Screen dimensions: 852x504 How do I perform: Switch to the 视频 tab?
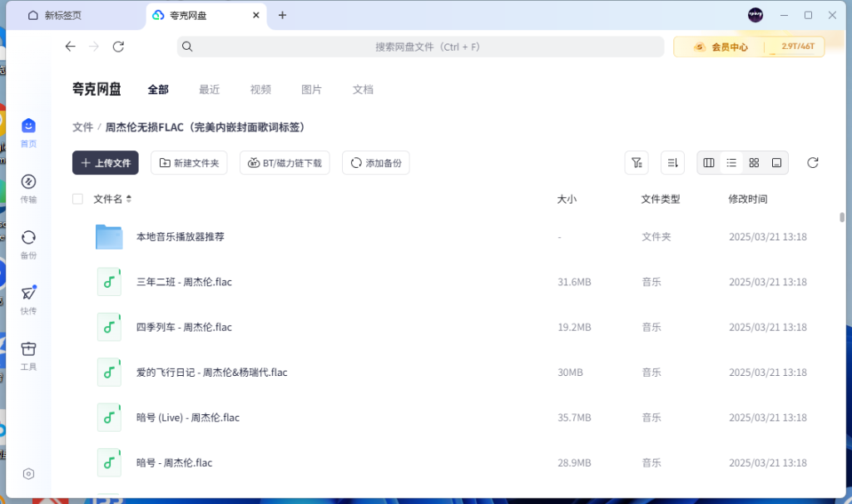tap(260, 90)
